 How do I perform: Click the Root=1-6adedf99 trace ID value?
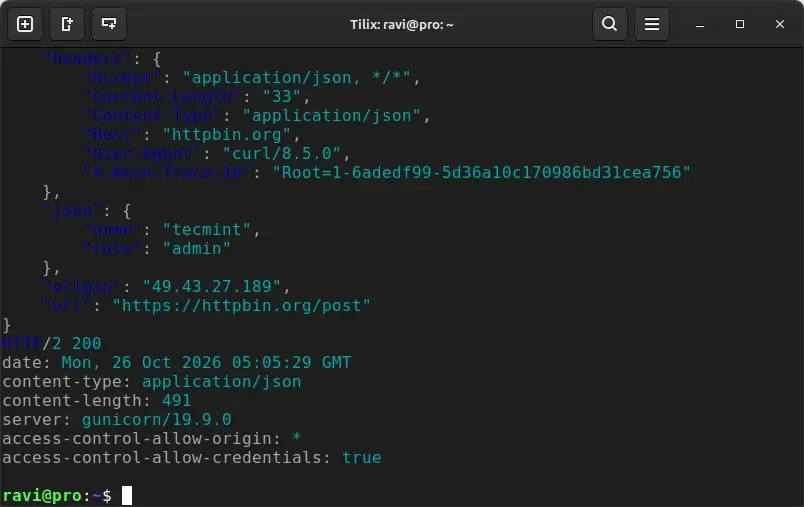(x=481, y=172)
